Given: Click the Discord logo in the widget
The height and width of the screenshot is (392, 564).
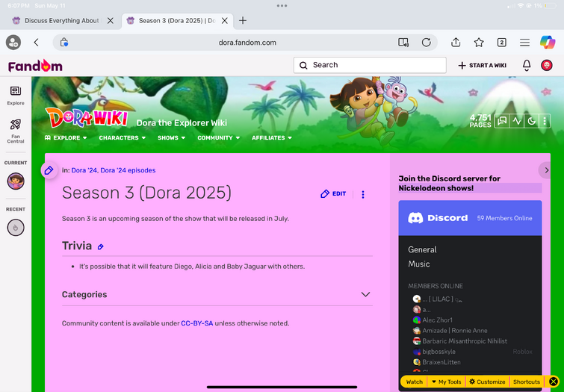Looking at the screenshot, I should click(438, 218).
